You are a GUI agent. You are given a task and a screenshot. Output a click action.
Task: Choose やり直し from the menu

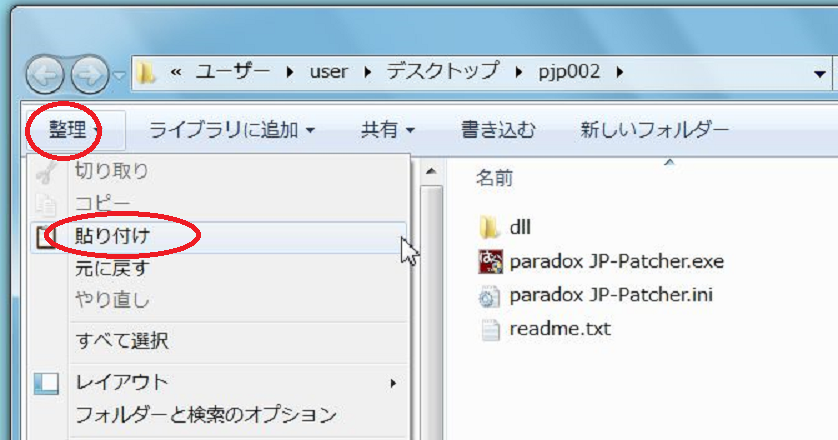[219, 300]
